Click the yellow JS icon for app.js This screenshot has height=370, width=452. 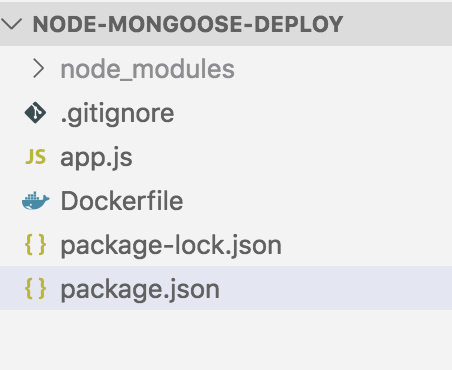[36, 157]
